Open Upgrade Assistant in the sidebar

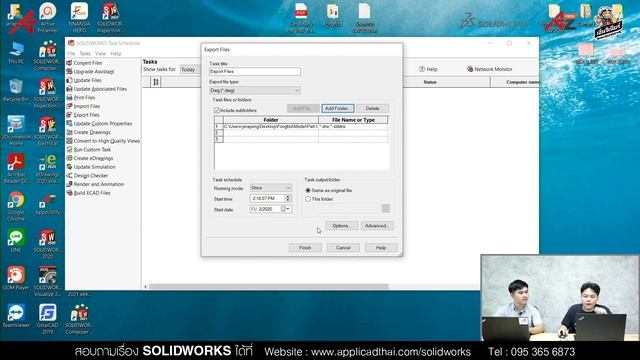coord(93,71)
